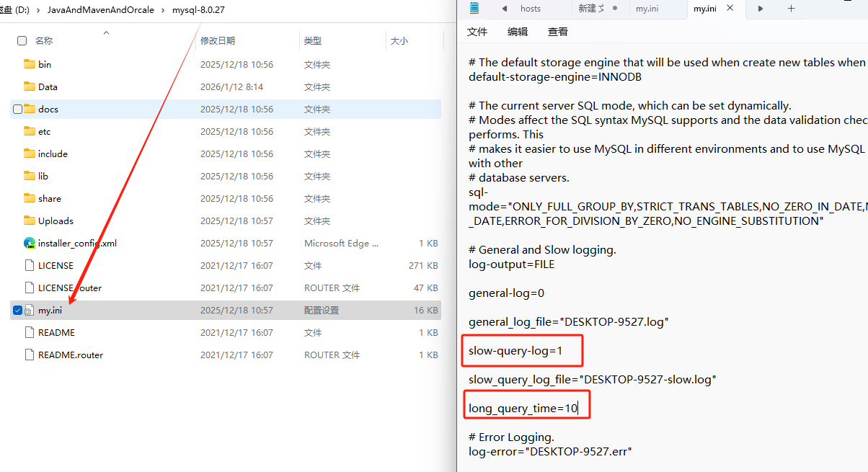Viewport: 868px width, 472px height.
Task: Click the 47 KB size cell
Action: [425, 288]
